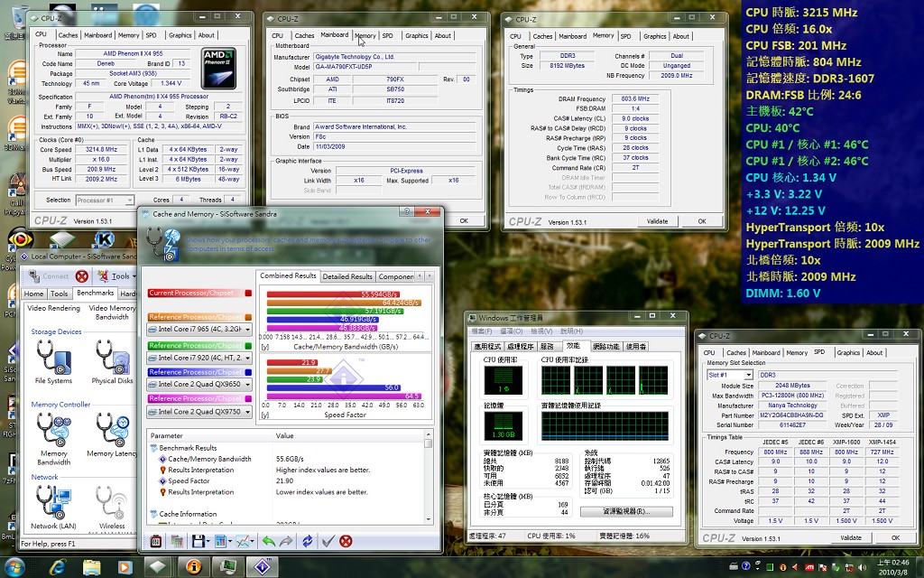The width and height of the screenshot is (924, 578).
Task: Open Graphics tab in CPU-Z Memory window
Action: point(655,36)
